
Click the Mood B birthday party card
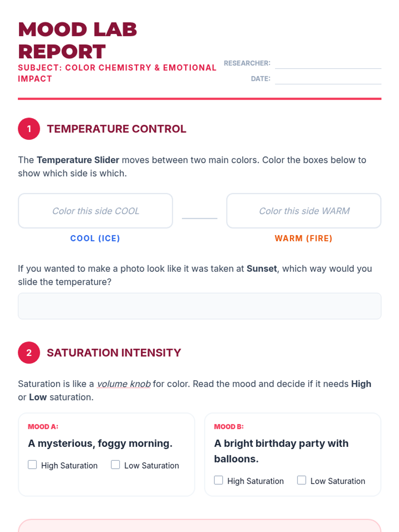(293, 455)
